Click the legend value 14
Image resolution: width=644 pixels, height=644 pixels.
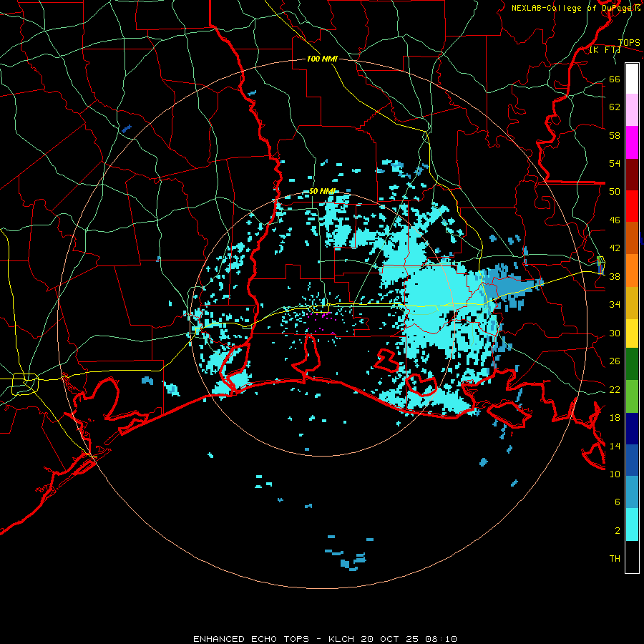(x=615, y=446)
